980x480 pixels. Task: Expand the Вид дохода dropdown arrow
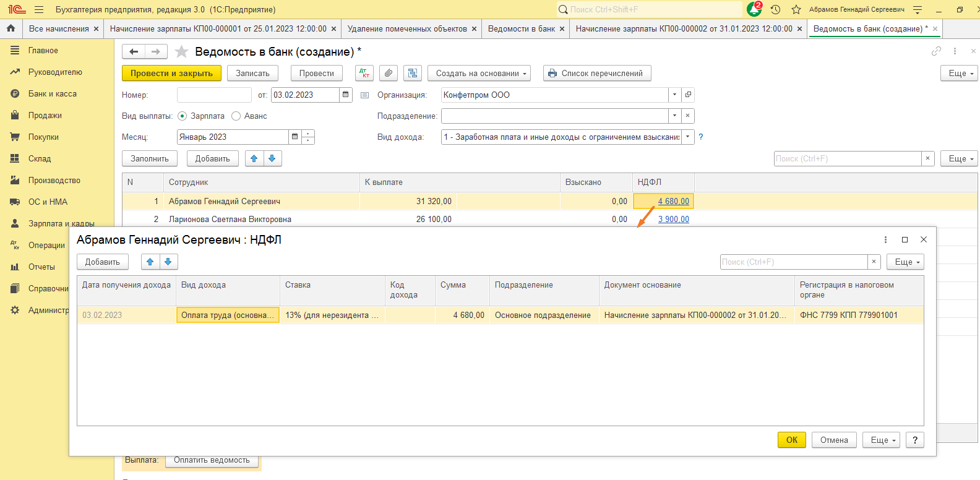click(687, 137)
